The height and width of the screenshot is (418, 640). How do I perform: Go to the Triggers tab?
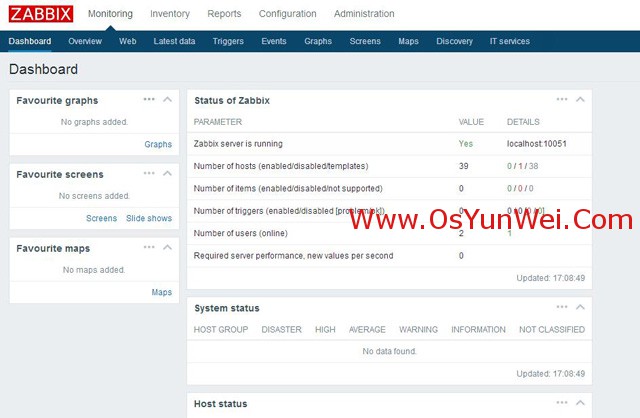tap(228, 41)
